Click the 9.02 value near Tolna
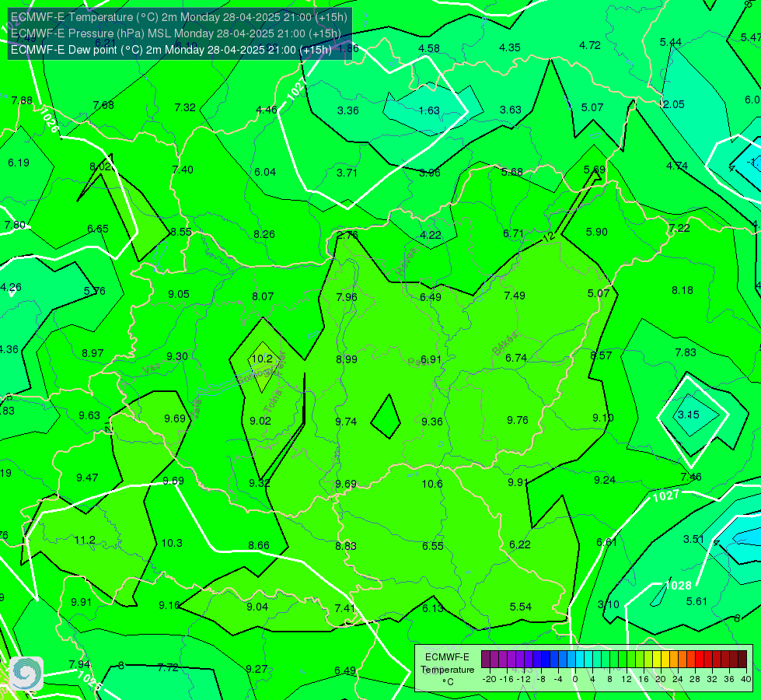The image size is (761, 700). (260, 421)
